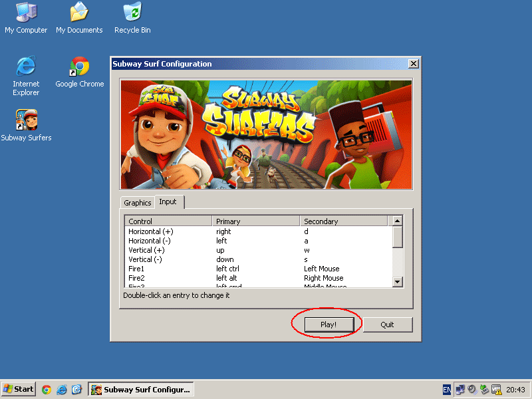The width and height of the screenshot is (532, 399).
Task: Click the secondary key "d" cell
Action: [x=306, y=231]
